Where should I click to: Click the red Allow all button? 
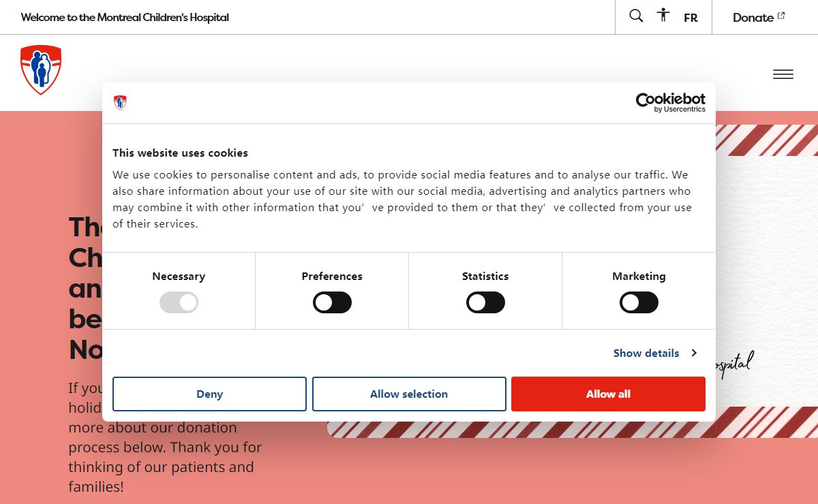coord(608,394)
